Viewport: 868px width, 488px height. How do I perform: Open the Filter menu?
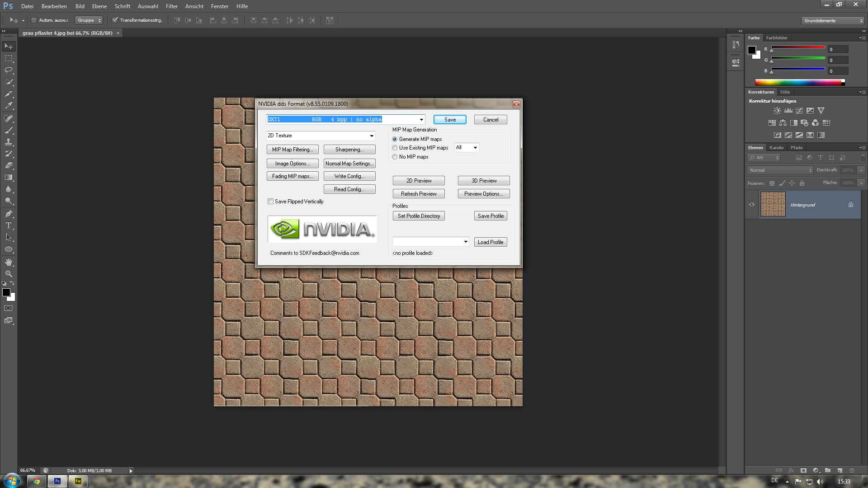(x=172, y=6)
